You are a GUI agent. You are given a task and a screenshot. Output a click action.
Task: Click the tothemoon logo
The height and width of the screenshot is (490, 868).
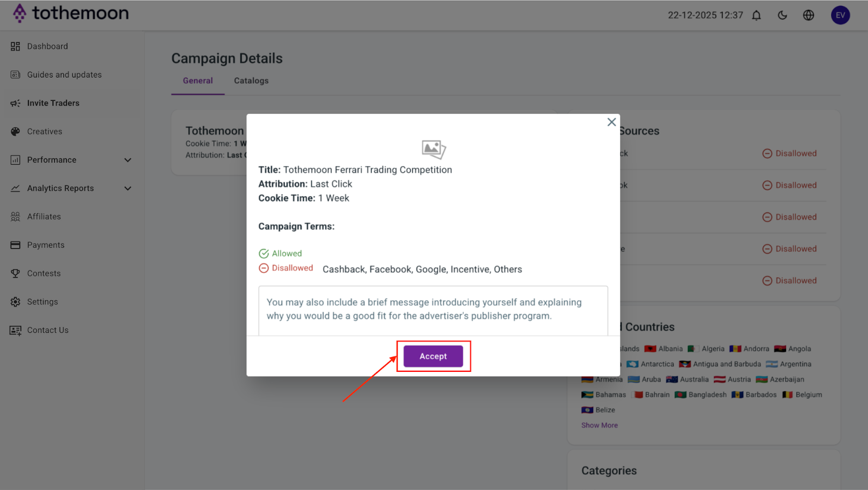tap(71, 13)
